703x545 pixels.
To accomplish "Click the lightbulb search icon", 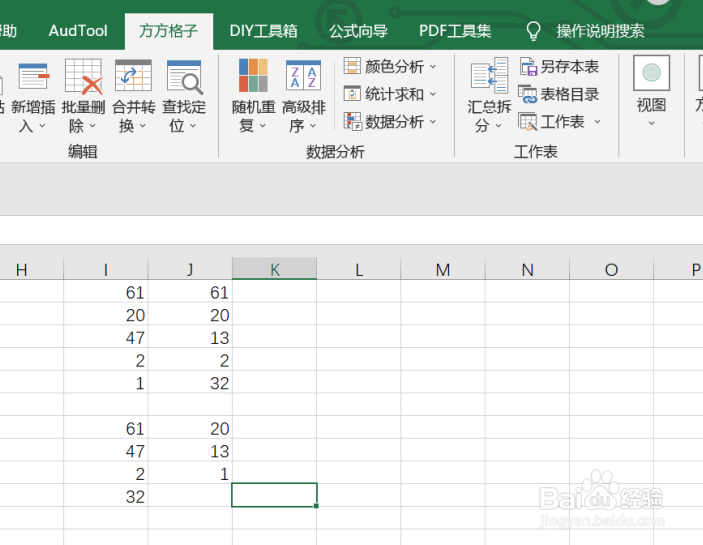I will click(x=533, y=31).
